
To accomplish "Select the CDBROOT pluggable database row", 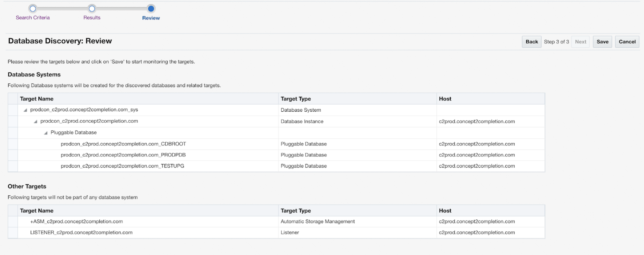I will click(x=123, y=144).
